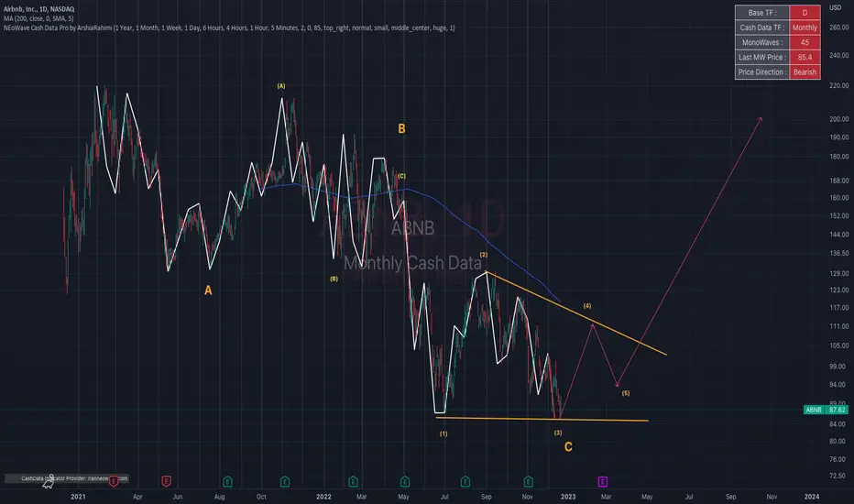Click the '(2)' wave label

point(484,255)
